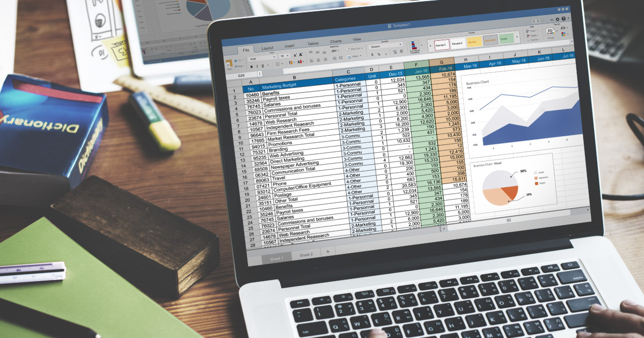This screenshot has height=338, width=644.
Task: Click the percent style icon
Action: coord(379,54)
